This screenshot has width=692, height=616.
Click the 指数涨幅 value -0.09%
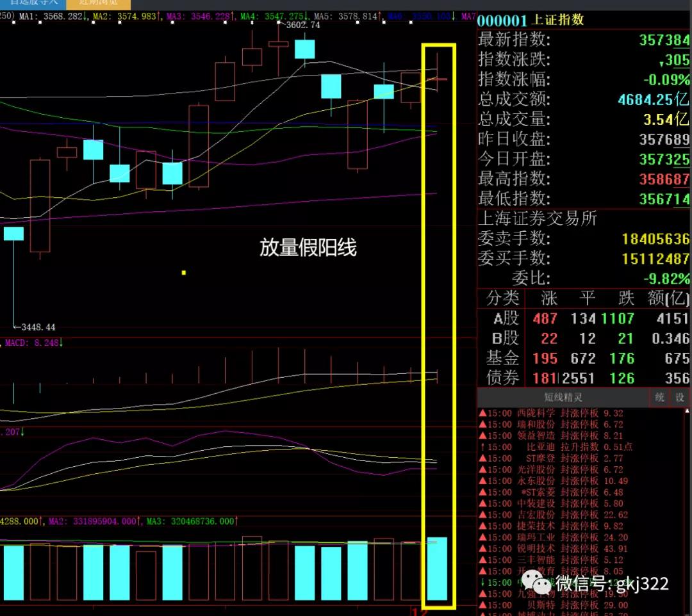(666, 80)
